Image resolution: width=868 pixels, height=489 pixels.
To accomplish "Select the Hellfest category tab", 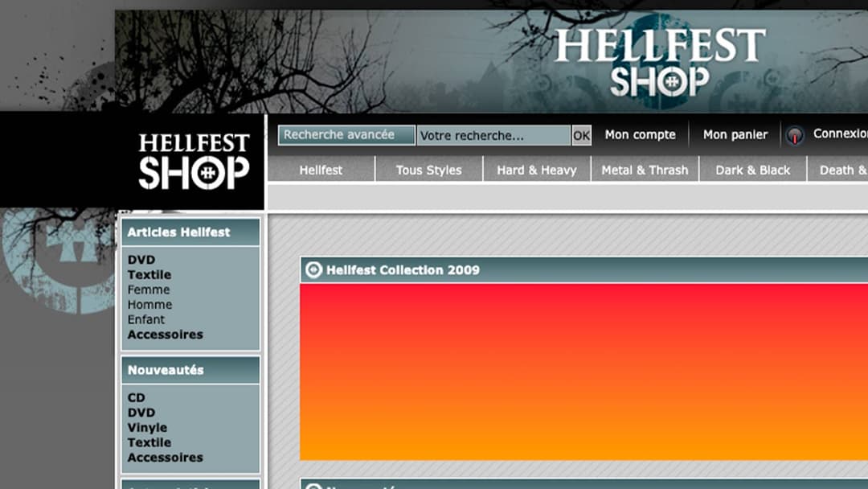I will [x=321, y=170].
